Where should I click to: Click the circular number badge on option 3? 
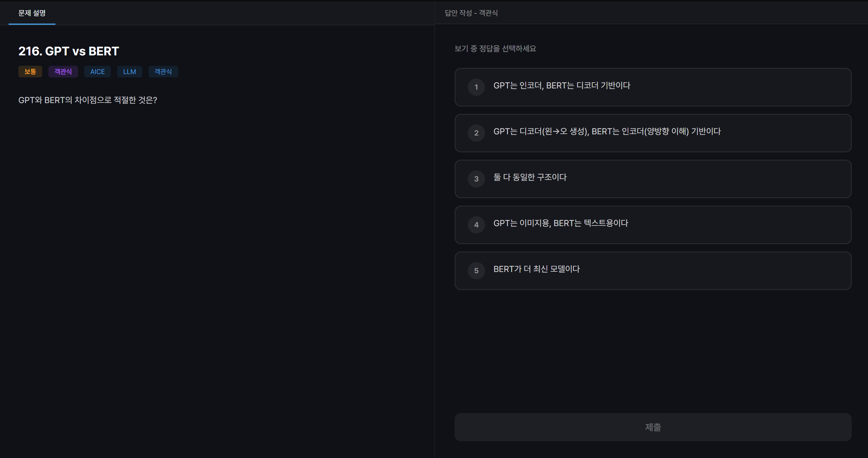(x=476, y=179)
